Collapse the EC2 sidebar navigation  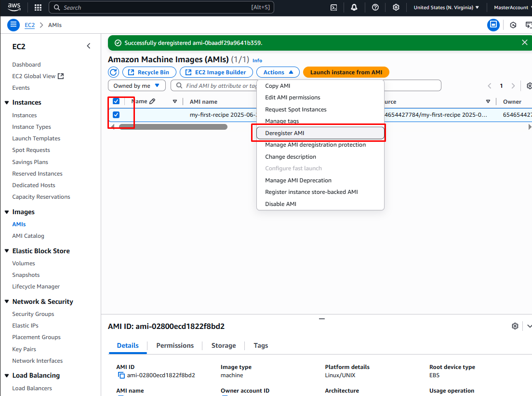(x=88, y=46)
